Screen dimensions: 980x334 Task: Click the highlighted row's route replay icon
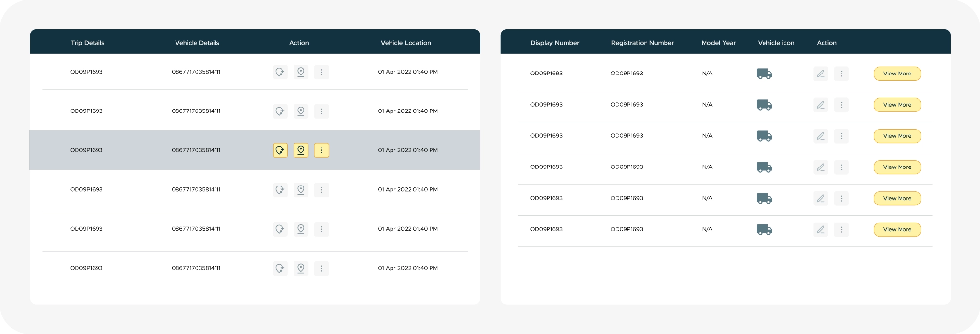(280, 150)
